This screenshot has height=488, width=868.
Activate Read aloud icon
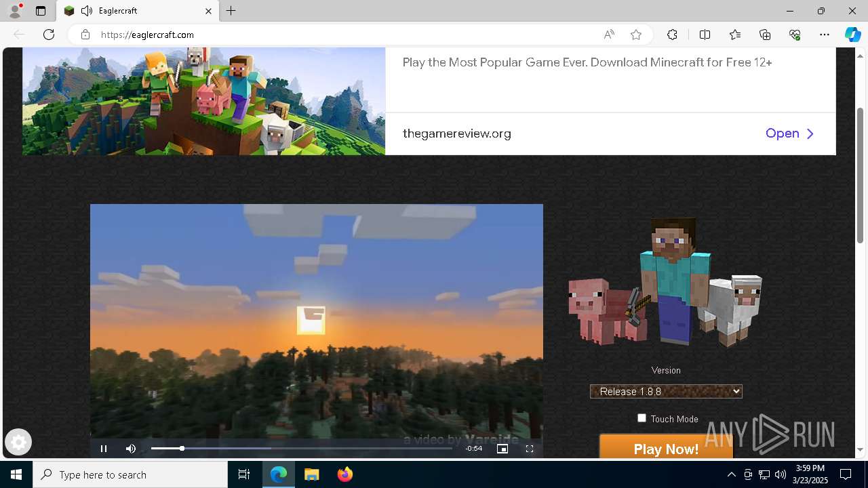coord(609,35)
